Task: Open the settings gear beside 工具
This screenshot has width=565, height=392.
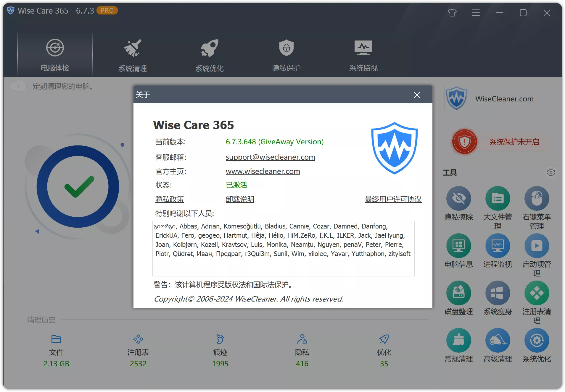Action: (551, 172)
